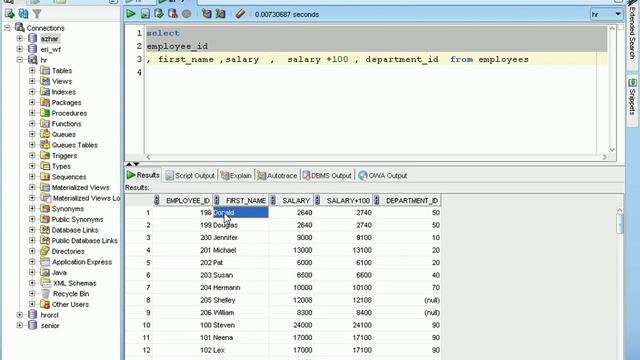This screenshot has height=360, width=640.
Task: Switch to the Results tab
Action: coord(143,175)
